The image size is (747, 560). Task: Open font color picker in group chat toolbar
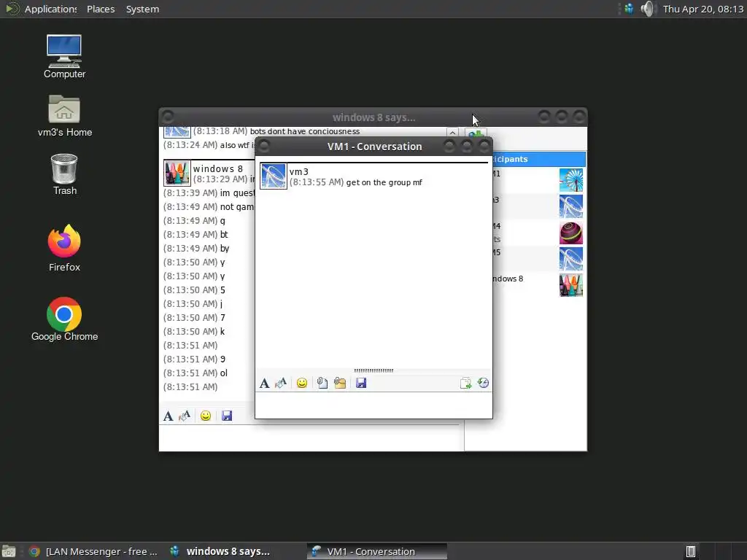point(185,416)
